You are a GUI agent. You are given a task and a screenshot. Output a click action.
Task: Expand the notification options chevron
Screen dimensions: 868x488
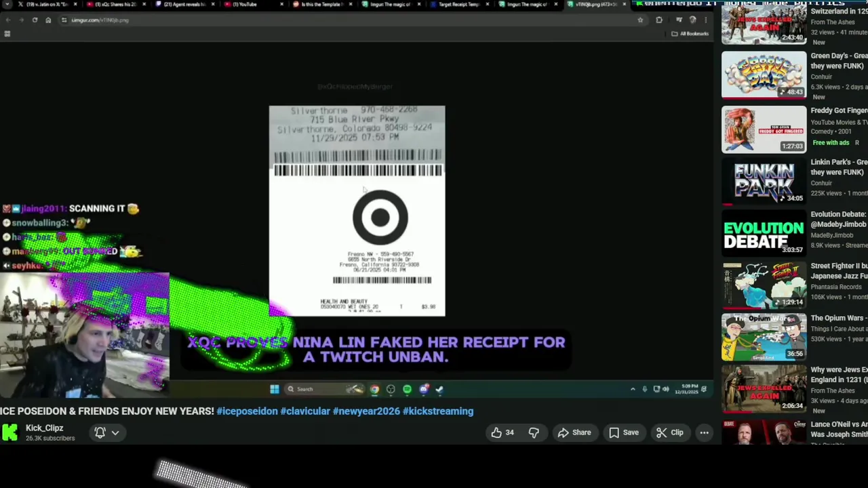[115, 432]
